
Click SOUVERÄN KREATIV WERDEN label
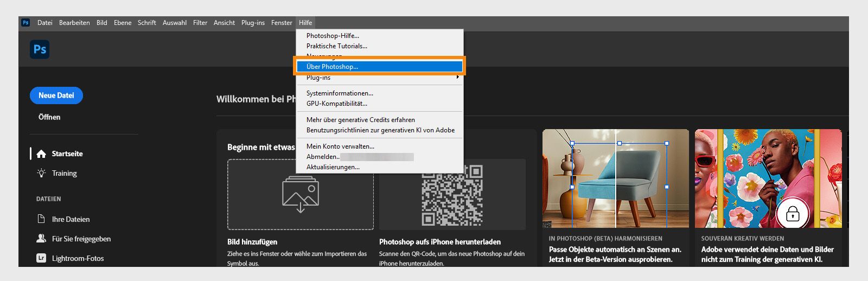point(743,238)
